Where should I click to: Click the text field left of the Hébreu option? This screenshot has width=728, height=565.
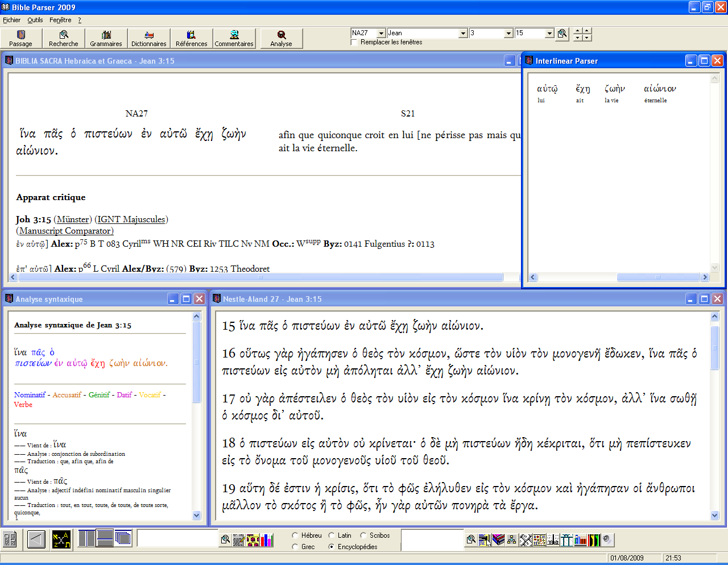click(177, 538)
